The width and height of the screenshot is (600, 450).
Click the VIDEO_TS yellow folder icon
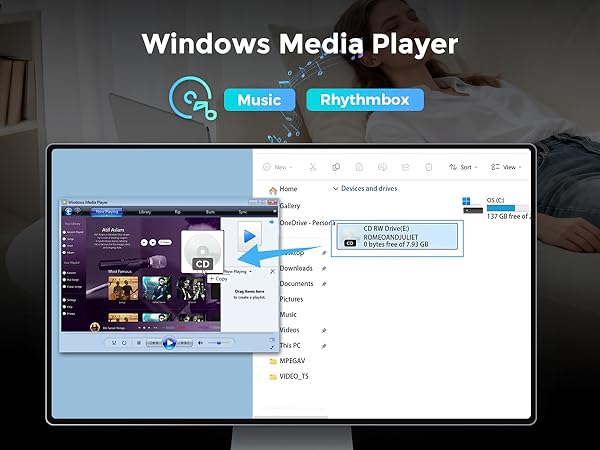[273, 377]
